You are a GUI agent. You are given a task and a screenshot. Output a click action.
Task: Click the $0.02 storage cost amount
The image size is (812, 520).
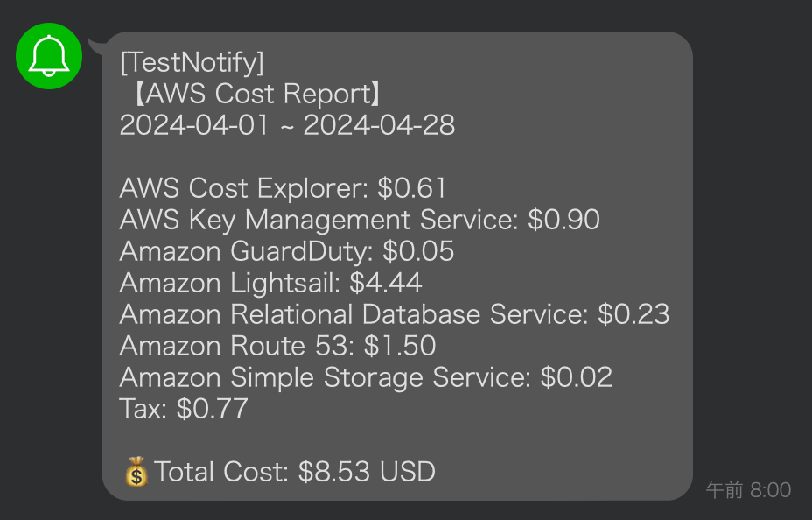pyautogui.click(x=577, y=377)
